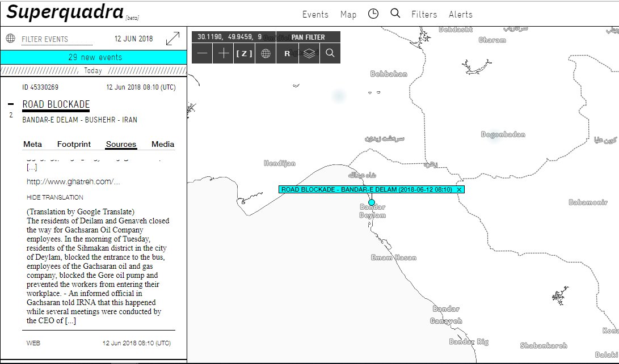Viewport: 619px width, 364px height.
Task: Toggle the Pan Filter button
Action: click(x=308, y=37)
